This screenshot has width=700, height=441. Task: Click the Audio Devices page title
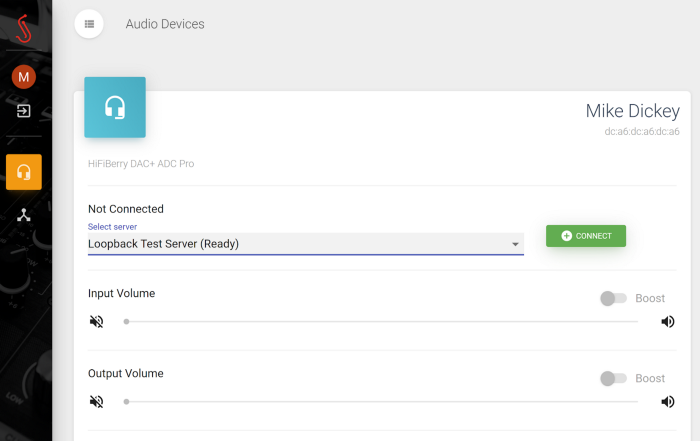pyautogui.click(x=165, y=24)
